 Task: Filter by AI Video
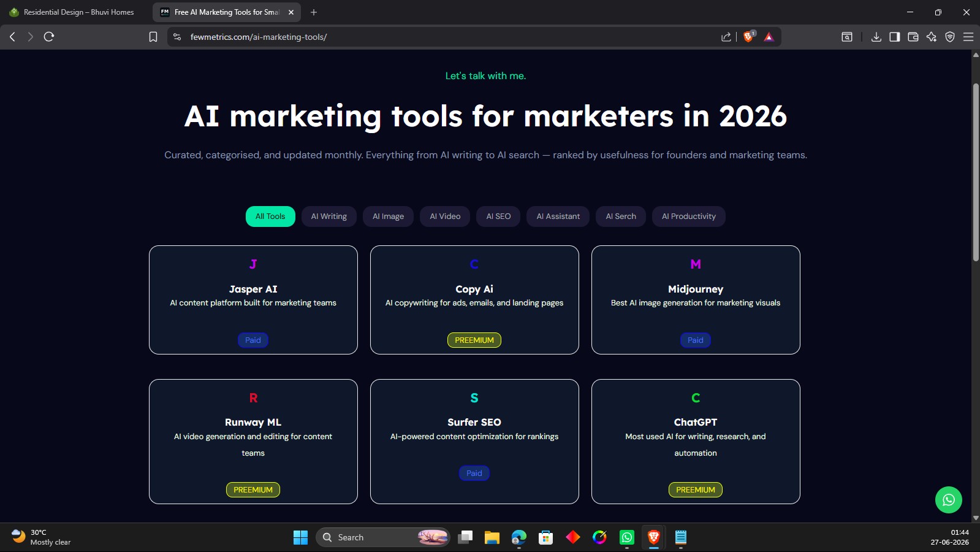click(x=445, y=217)
